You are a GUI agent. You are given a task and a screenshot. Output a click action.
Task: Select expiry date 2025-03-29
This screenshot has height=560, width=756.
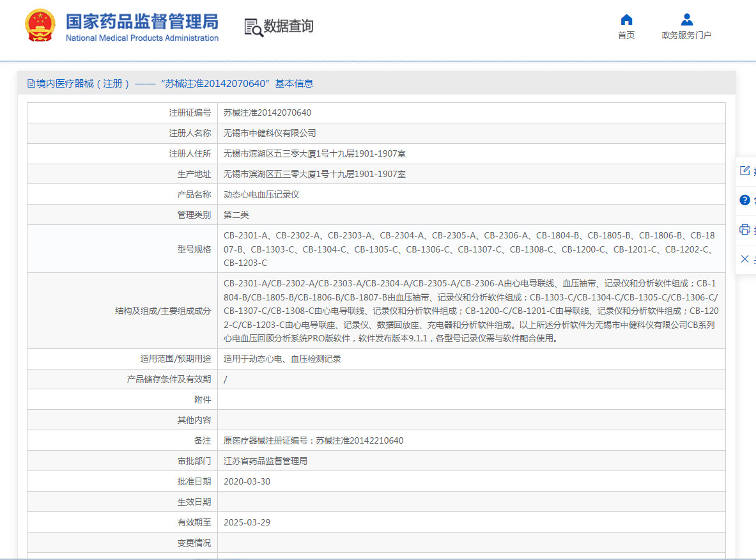[x=247, y=522]
